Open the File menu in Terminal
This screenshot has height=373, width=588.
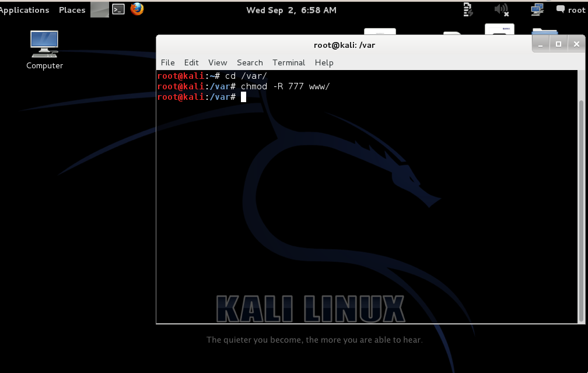pos(167,62)
